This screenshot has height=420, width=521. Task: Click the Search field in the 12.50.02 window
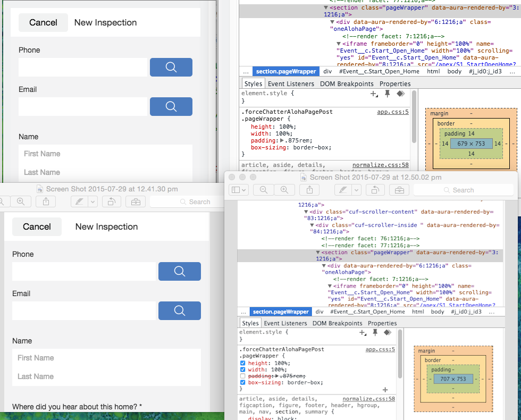tap(463, 190)
